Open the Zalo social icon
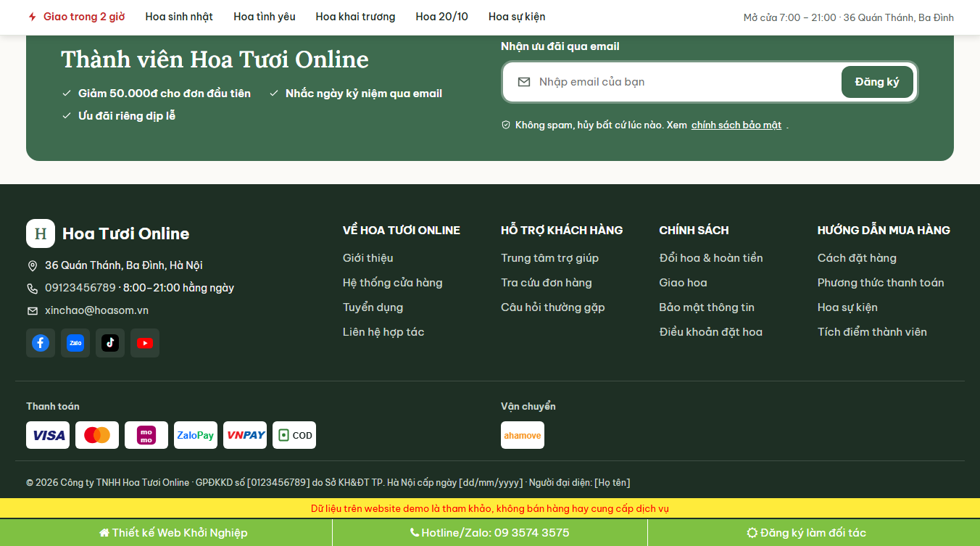This screenshot has height=546, width=980. (75, 343)
